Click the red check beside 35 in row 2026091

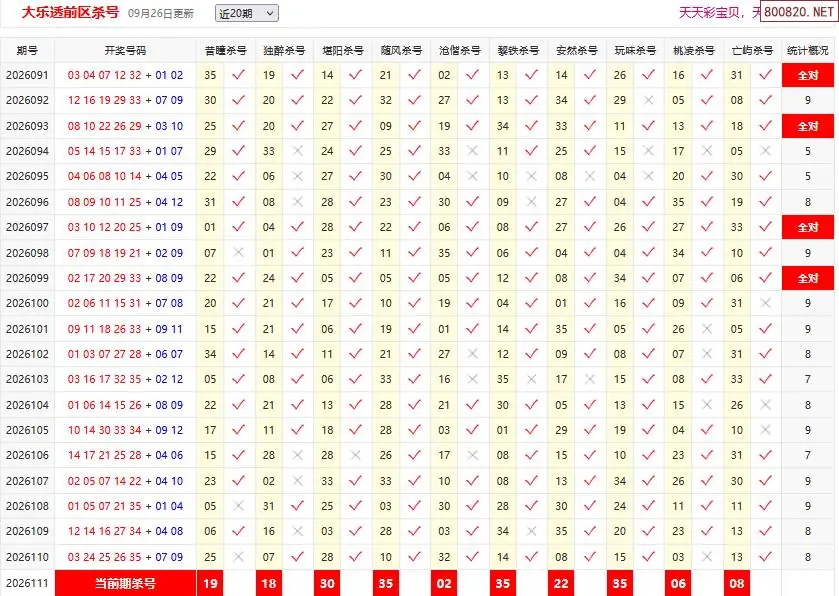239,75
